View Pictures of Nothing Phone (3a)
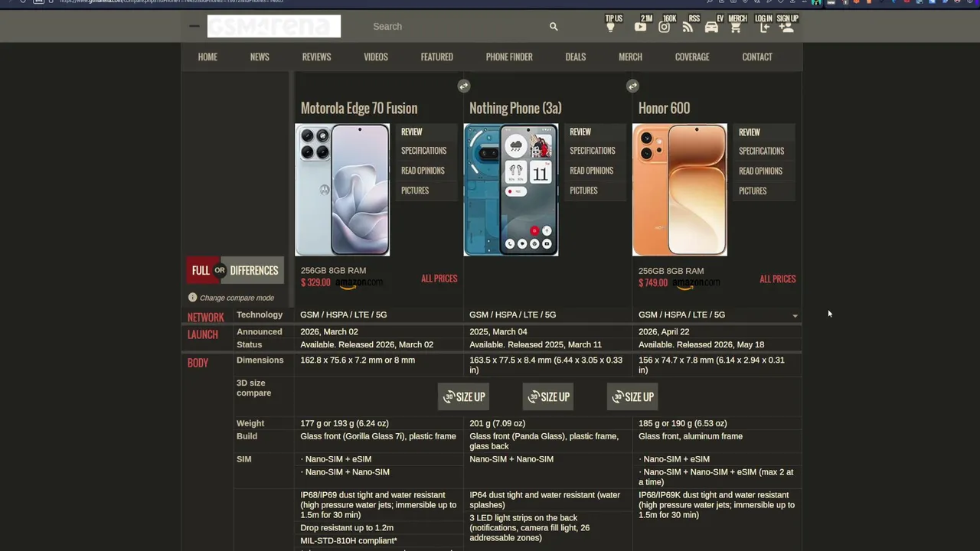Screen dimensions: 980x551 tap(583, 191)
